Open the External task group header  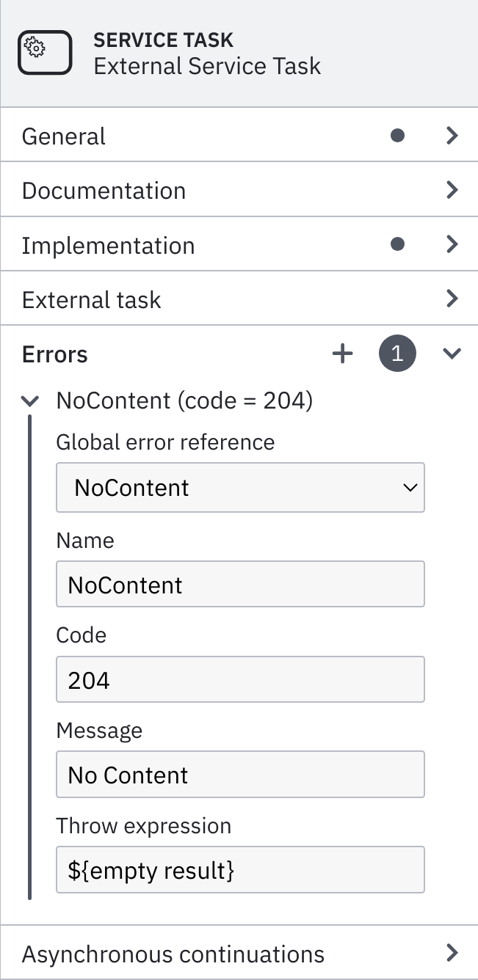[x=92, y=299]
